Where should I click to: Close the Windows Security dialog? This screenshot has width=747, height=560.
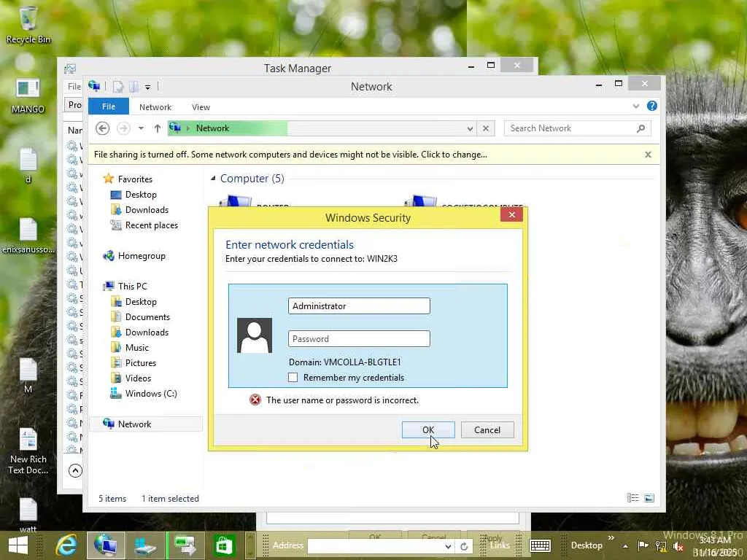click(x=511, y=215)
